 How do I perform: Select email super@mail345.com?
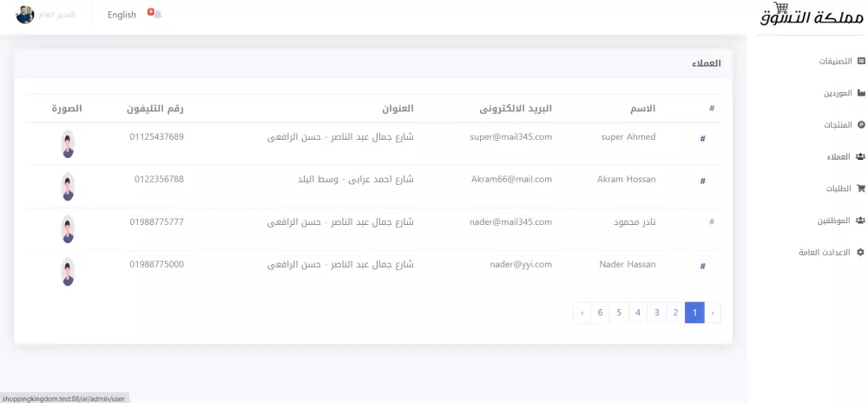pos(511,136)
